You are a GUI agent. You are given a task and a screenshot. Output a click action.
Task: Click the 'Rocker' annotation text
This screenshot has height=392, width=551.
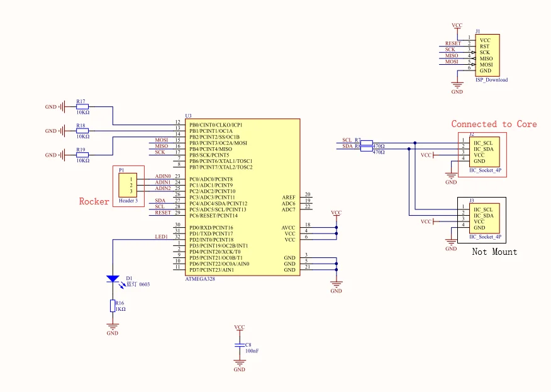[94, 201]
